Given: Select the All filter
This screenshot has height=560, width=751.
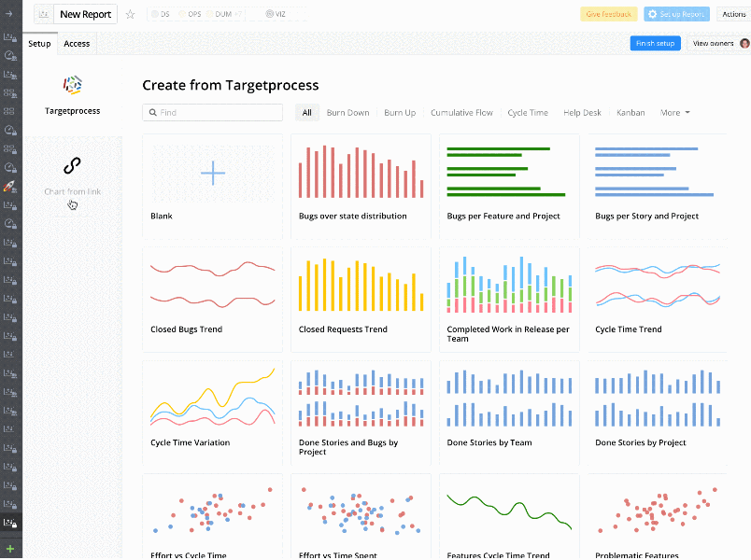Looking at the screenshot, I should click(x=307, y=113).
